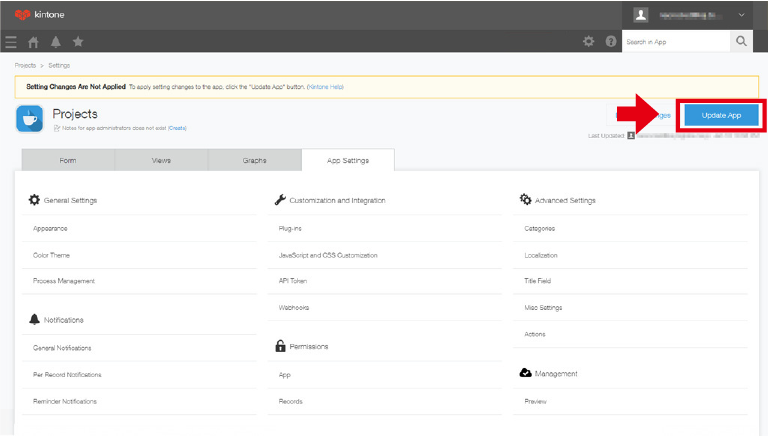769x436 pixels.
Task: Click the Projects app title
Action: pos(75,114)
